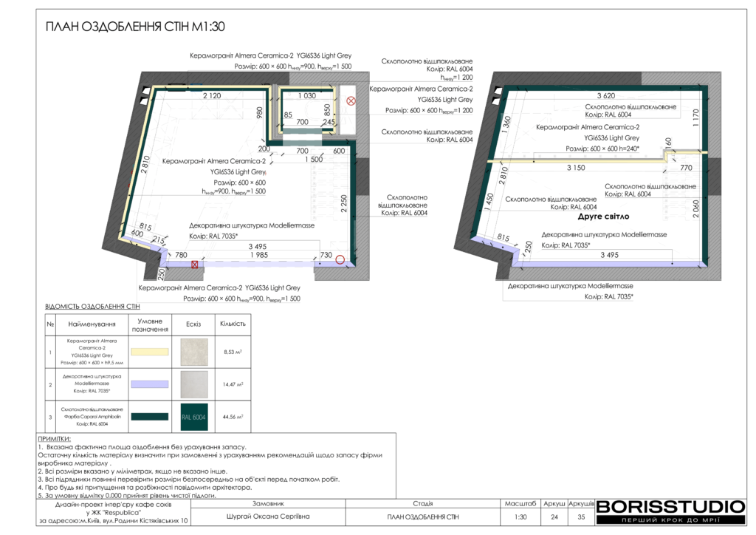The height and width of the screenshot is (535, 756).
Task: Click the RAL 6004 green sketch thumbnail
Action: [193, 417]
